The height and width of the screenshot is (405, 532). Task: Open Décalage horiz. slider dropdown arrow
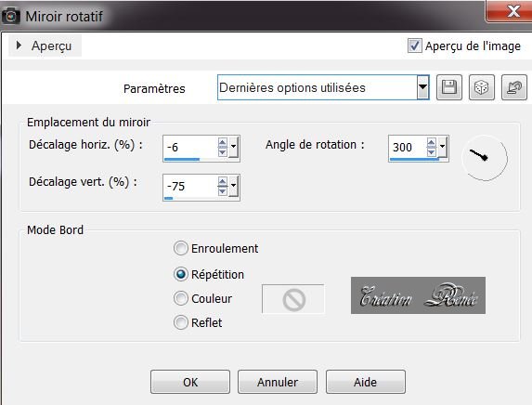click(x=233, y=147)
